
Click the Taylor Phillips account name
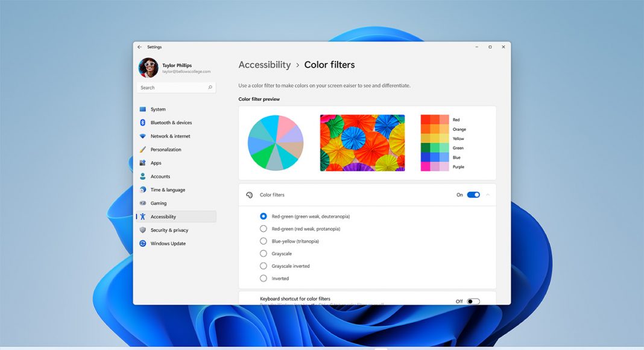coord(177,65)
